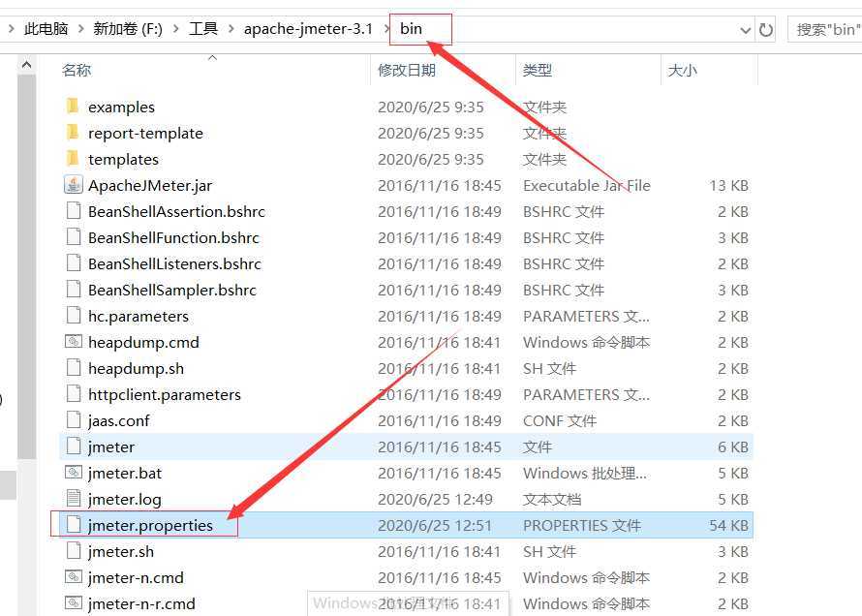Select the jmeter.sh file icon
862x616 pixels.
point(73,551)
